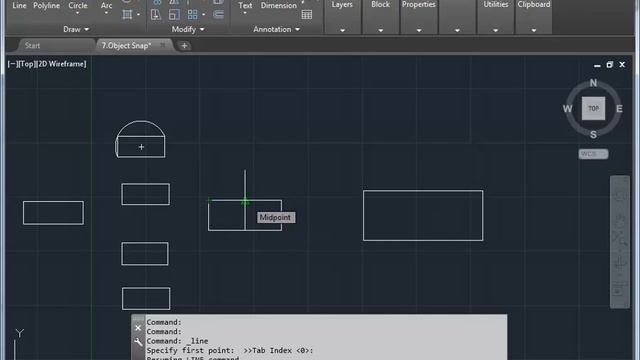Select the Dimension annotation tool
This screenshot has height=360, width=640.
pyautogui.click(x=279, y=5)
